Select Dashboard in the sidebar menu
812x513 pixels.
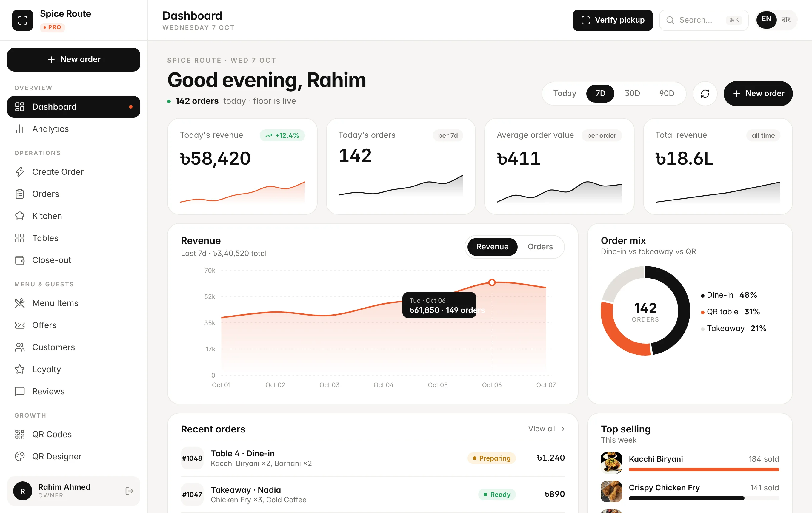tap(73, 107)
